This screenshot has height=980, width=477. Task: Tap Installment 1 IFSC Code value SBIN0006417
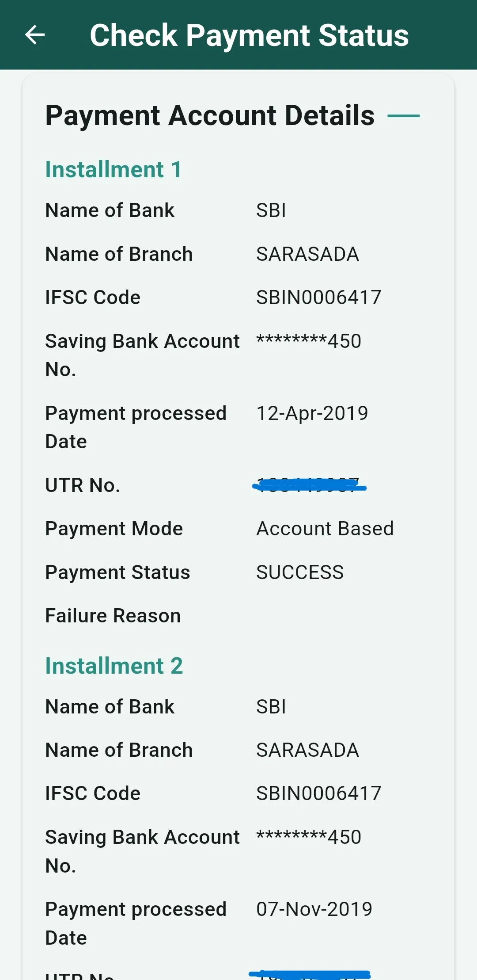tap(318, 297)
